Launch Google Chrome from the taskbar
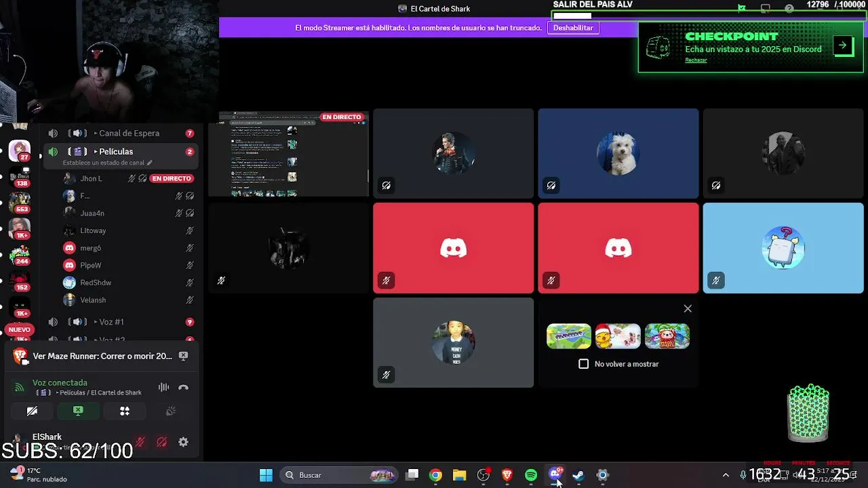868x488 pixels. point(436,475)
